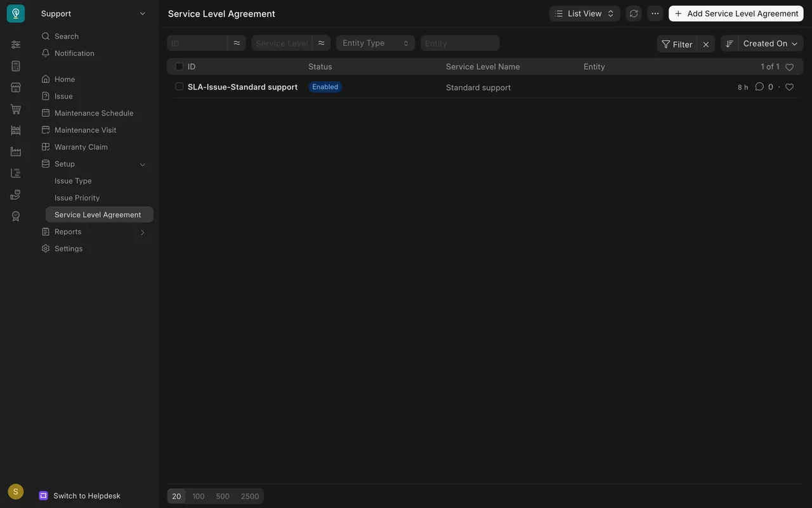The image size is (812, 508).
Task: Open the List View switcher dropdown
Action: coord(584,13)
